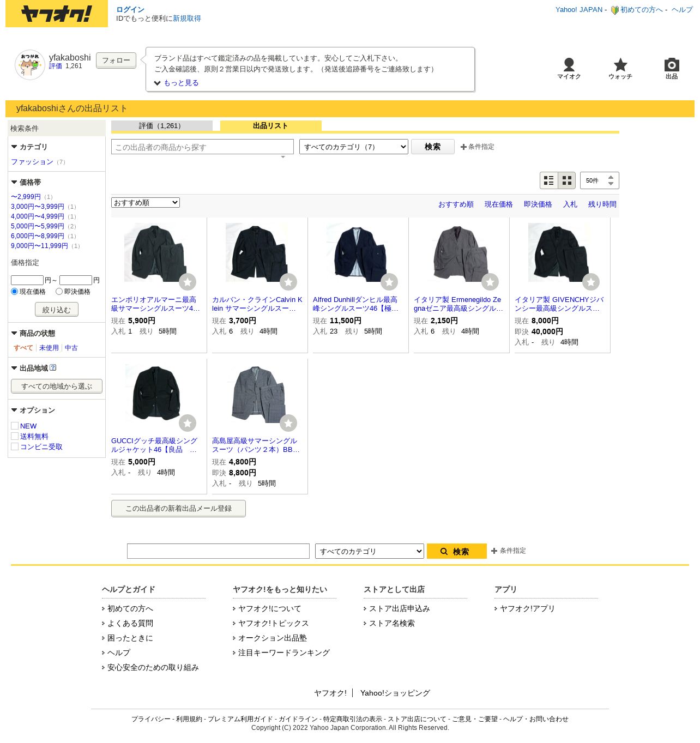Filter condition by 中古
The height and width of the screenshot is (743, 700).
point(71,348)
